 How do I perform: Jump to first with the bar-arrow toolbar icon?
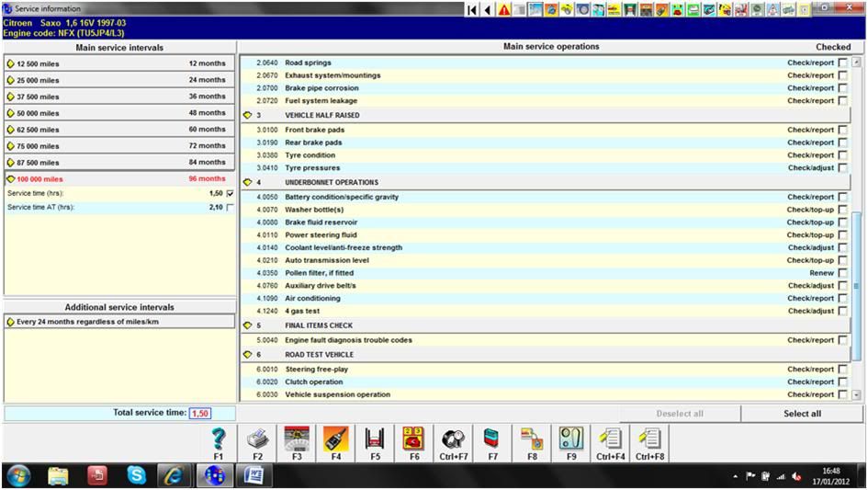(x=471, y=9)
